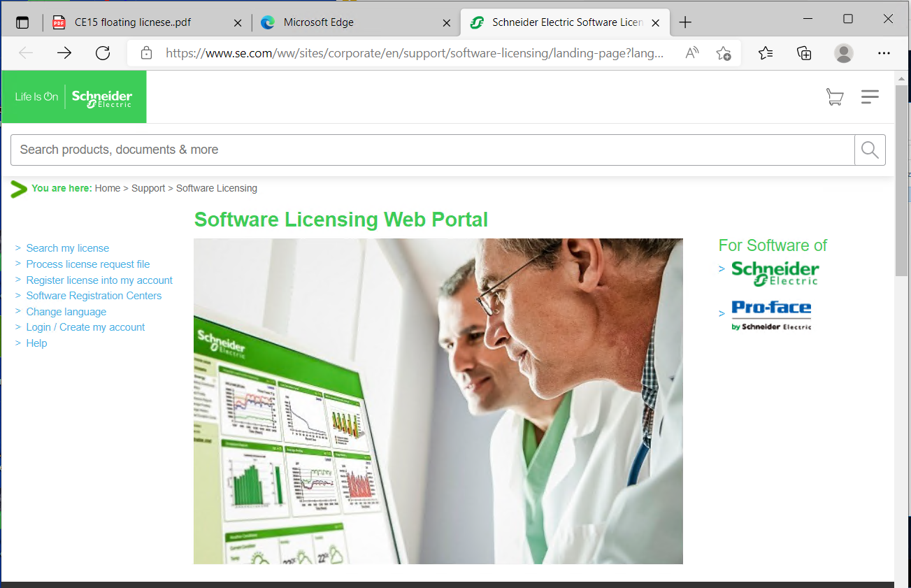Open Software Registration Centers link
The image size is (911, 588).
94,296
